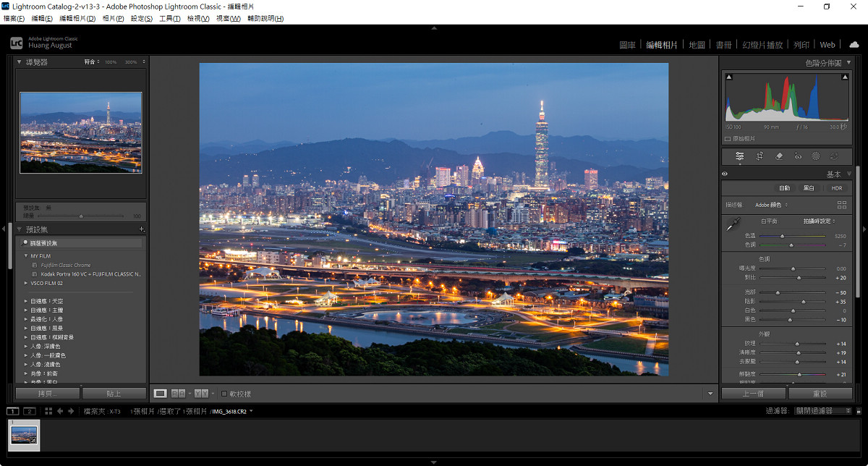
Task: Click the 重設 reset button
Action: 820,394
